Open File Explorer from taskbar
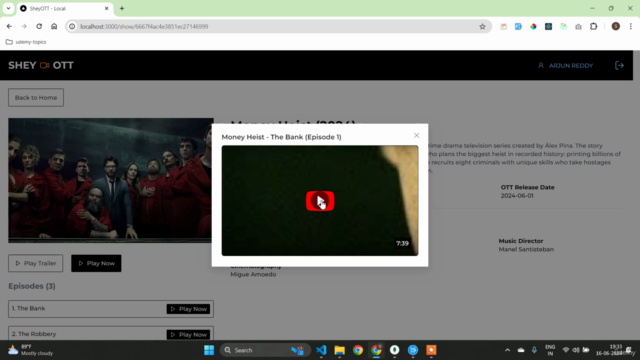The height and width of the screenshot is (360, 640). [x=340, y=350]
